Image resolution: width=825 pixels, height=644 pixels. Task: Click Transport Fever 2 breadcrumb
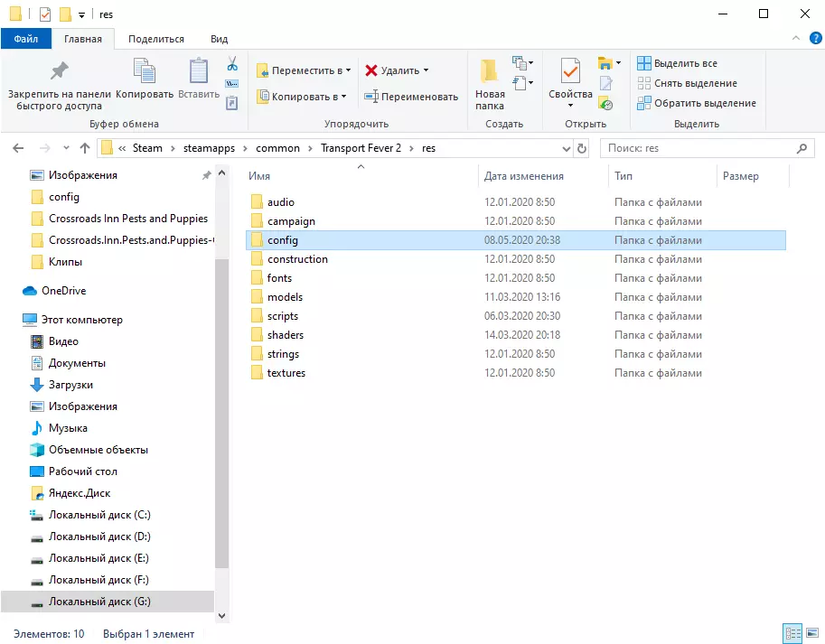pos(361,148)
